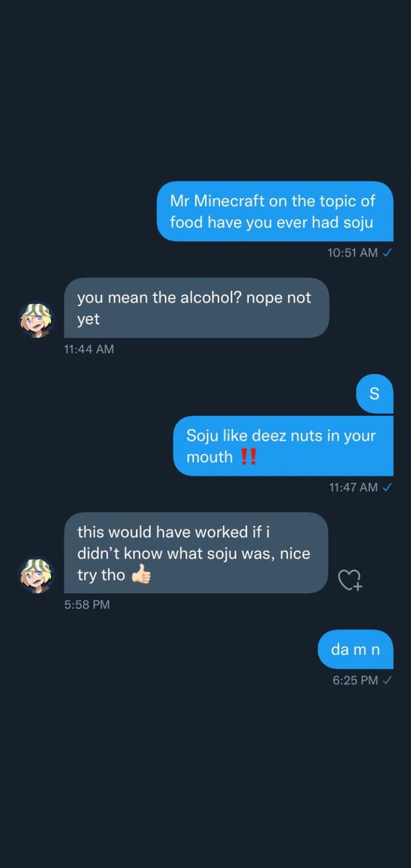Select the 'Mr Minecraft on the topic' message bubble

point(275,211)
